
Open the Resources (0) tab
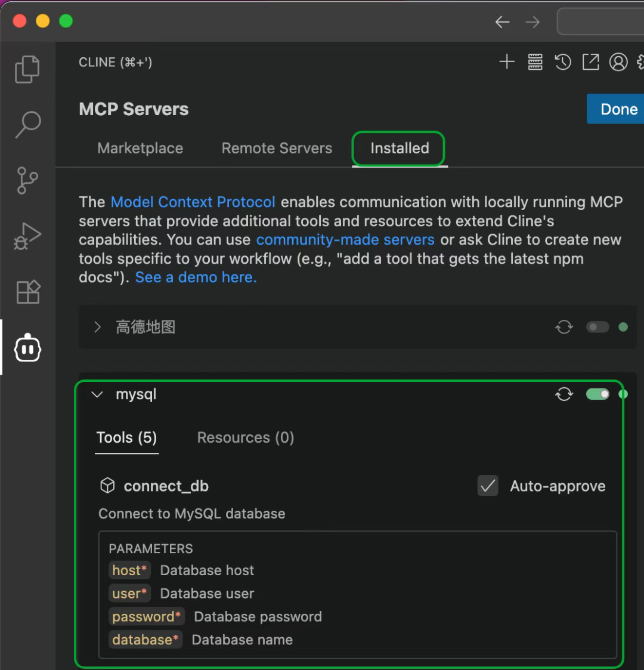pyautogui.click(x=246, y=437)
